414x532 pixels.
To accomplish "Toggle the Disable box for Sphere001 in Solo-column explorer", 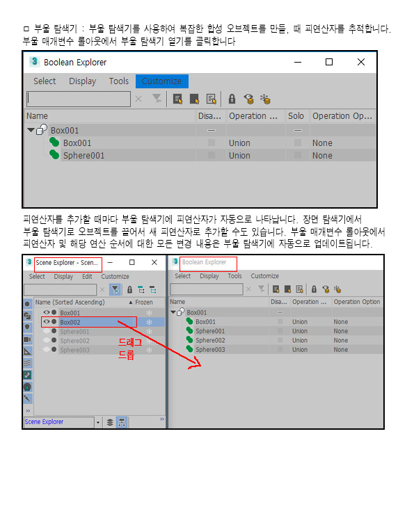I will (x=212, y=155).
